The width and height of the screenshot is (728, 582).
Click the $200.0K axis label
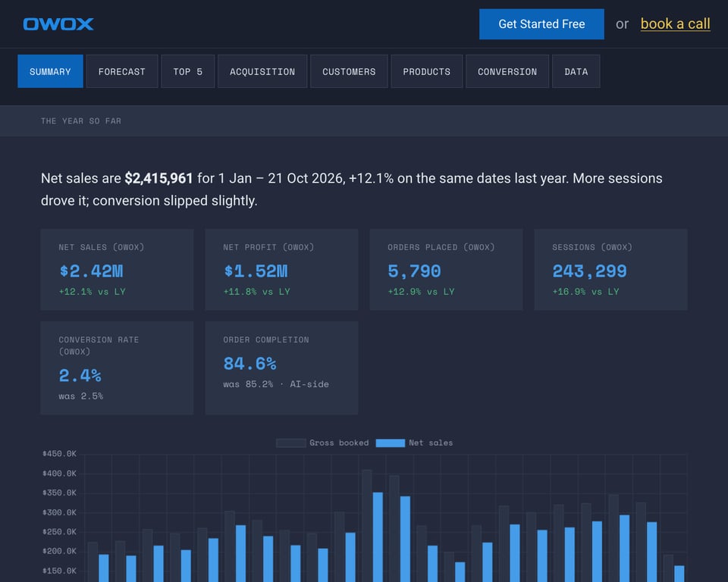(x=59, y=551)
